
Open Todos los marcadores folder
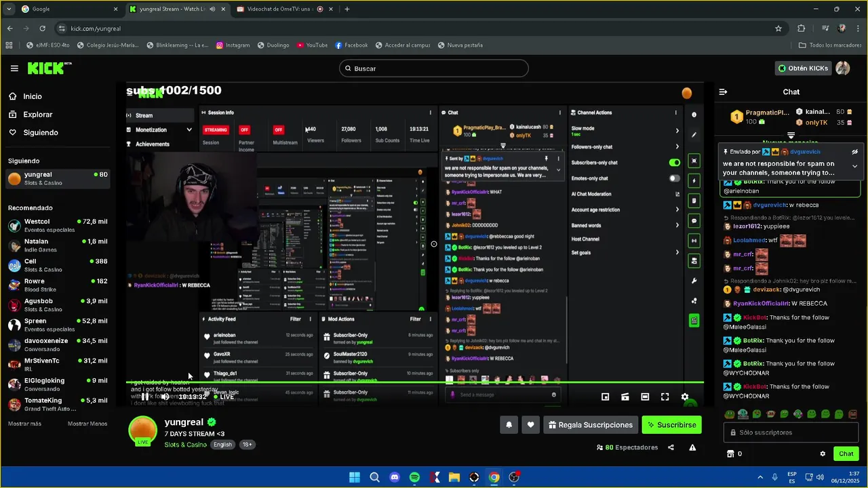click(x=830, y=45)
